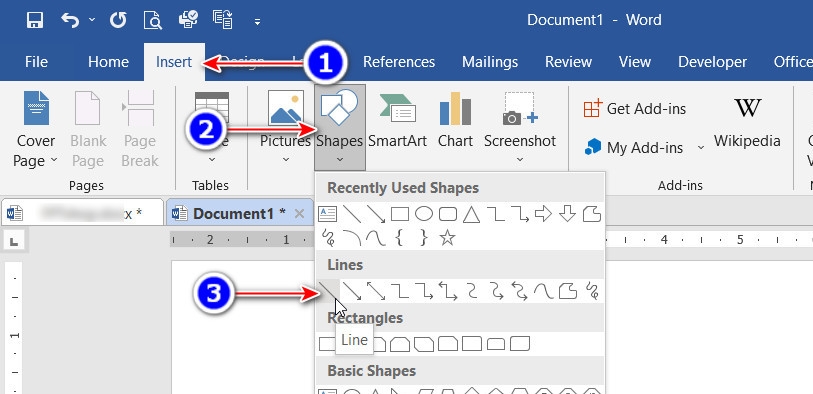Open the File tab
The height and width of the screenshot is (394, 813).
tap(36, 62)
